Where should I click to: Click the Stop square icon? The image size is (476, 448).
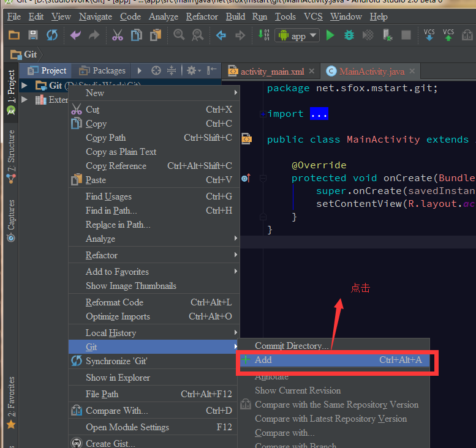click(406, 35)
